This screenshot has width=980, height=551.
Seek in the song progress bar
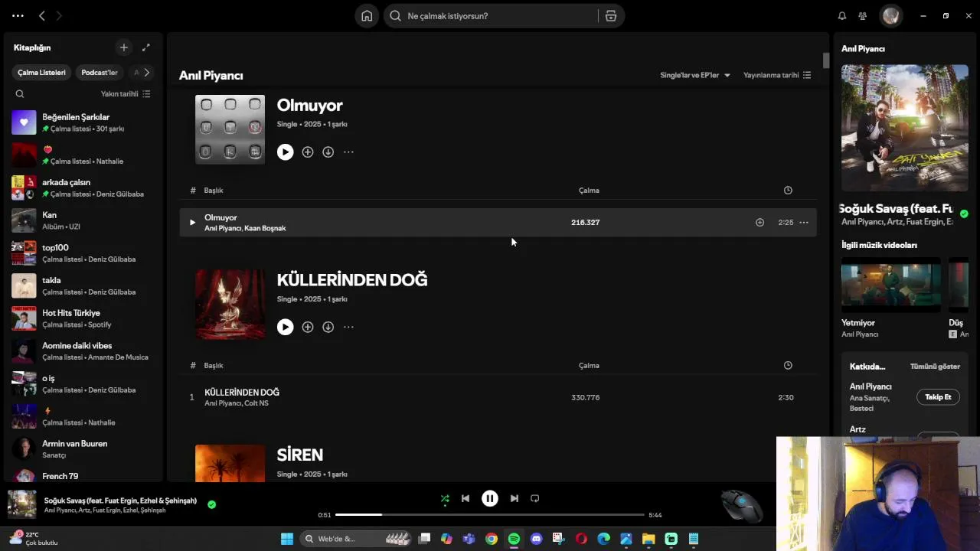(x=490, y=515)
